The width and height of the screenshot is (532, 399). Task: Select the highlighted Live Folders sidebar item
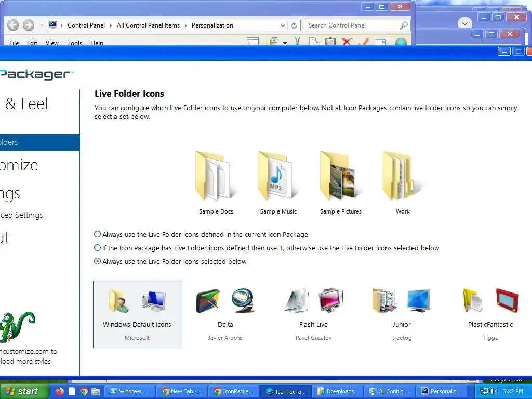pos(39,142)
